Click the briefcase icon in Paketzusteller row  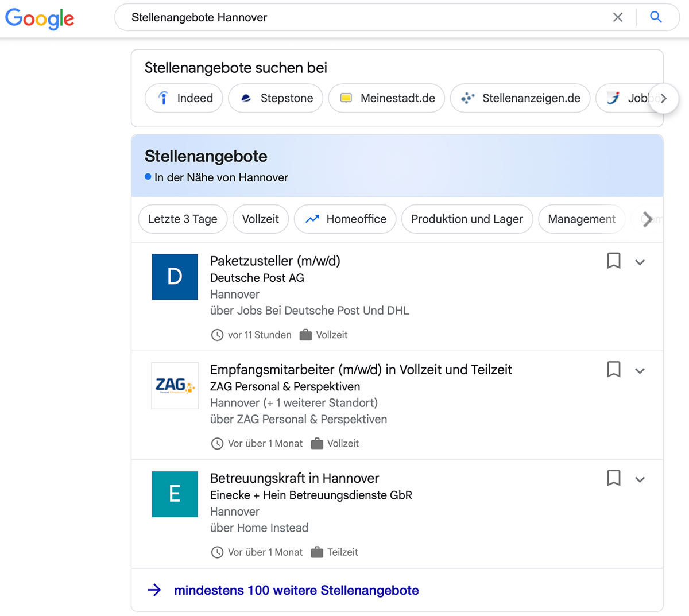pyautogui.click(x=305, y=335)
